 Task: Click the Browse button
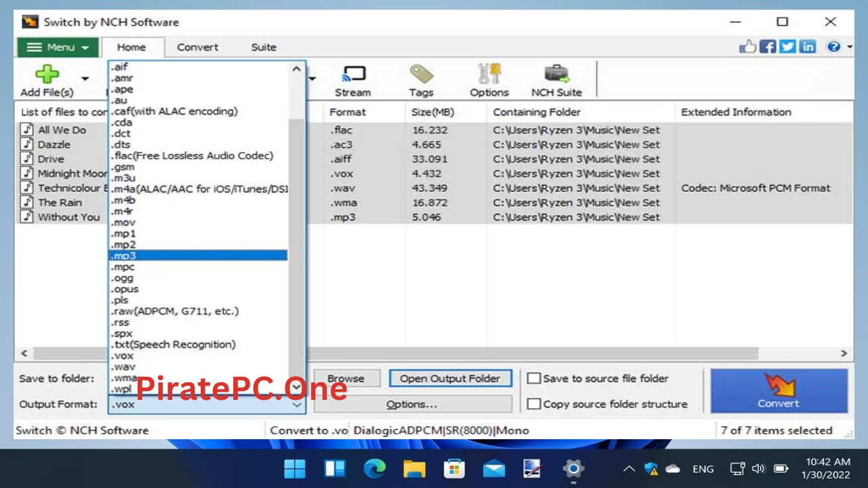point(346,379)
